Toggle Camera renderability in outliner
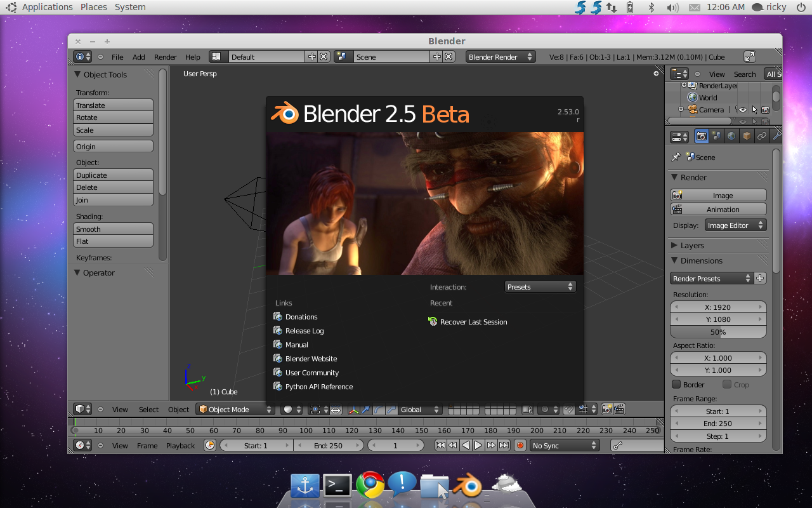 (765, 109)
